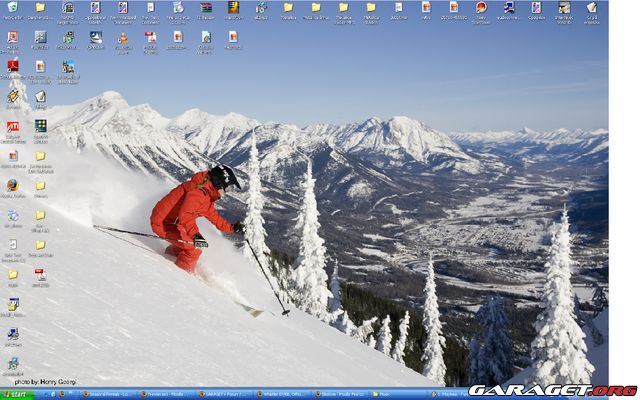Open the page icon in top-right corner
640x400 pixels.
[592, 8]
